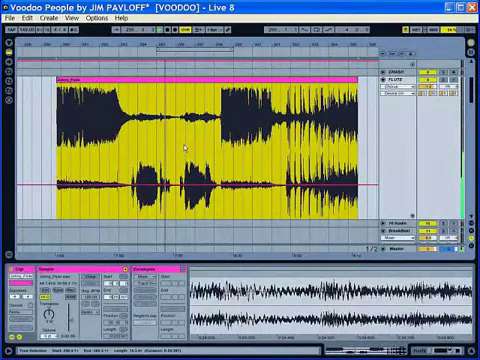Toggle the yellow OVR overdub button
Viewport: 480px width, 360px height.
click(x=185, y=30)
